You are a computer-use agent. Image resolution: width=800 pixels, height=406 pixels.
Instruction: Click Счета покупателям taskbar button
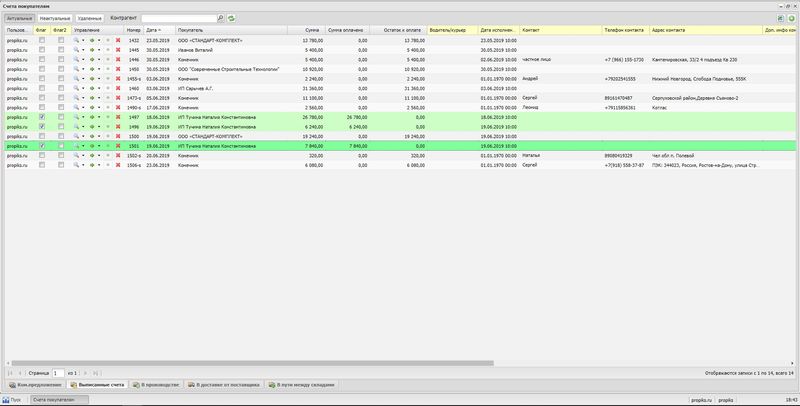60,399
